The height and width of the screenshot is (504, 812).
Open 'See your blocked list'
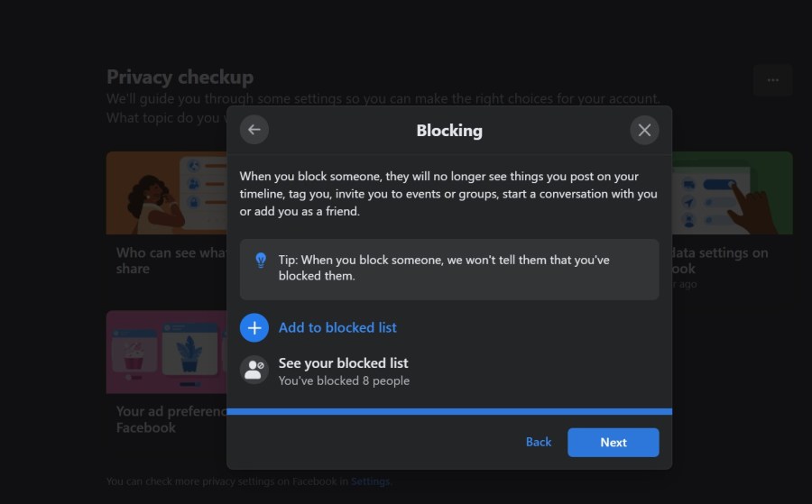tap(343, 363)
